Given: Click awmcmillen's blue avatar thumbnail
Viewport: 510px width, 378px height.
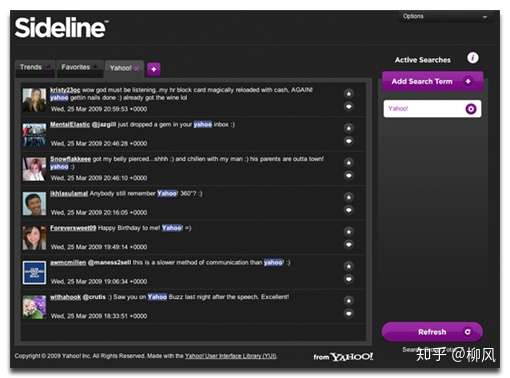Looking at the screenshot, I should [x=34, y=273].
